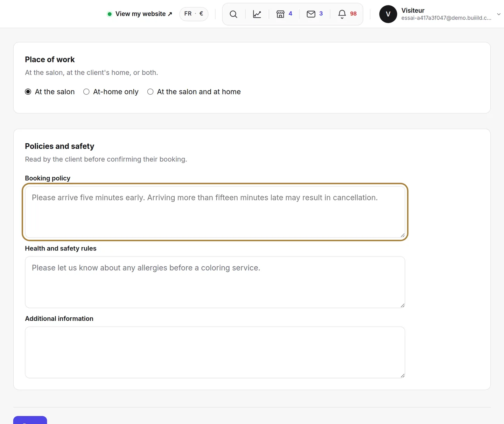
Task: Expand the Visiteur account chevron
Action: [x=498, y=14]
